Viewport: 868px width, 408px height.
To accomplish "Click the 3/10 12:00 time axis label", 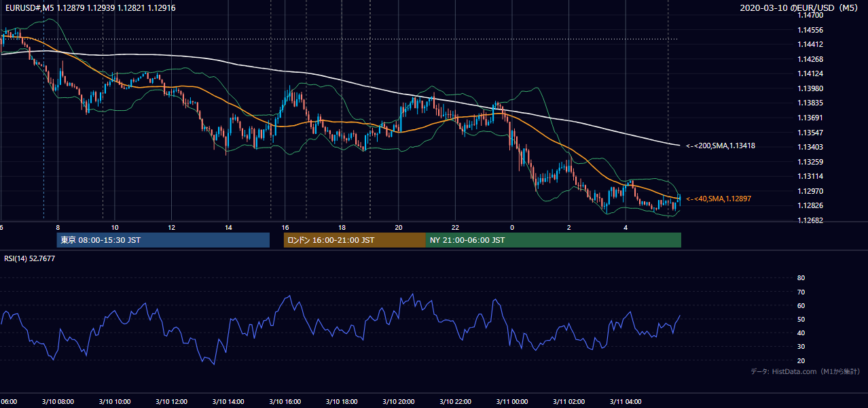I will point(173,401).
